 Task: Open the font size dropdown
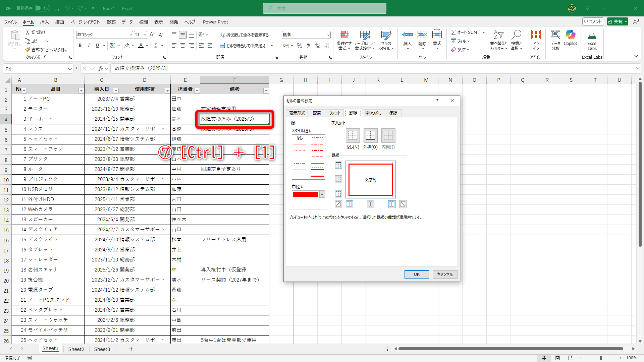coord(145,35)
